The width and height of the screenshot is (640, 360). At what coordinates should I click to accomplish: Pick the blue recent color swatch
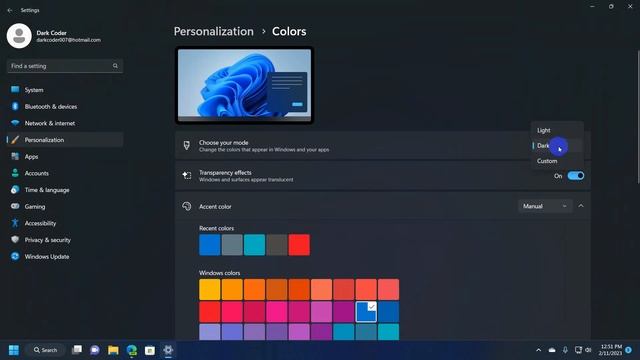(x=210, y=245)
